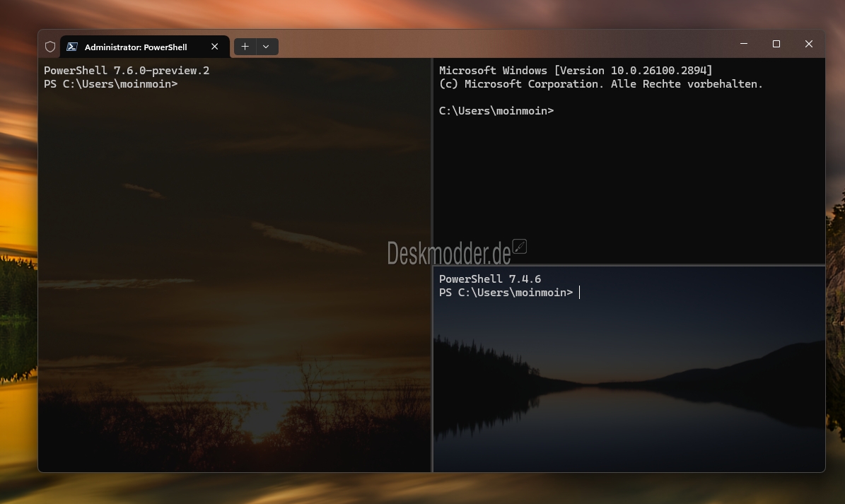Expand the new tab profiles dropdown
Screen dimensions: 845x504
click(x=266, y=47)
